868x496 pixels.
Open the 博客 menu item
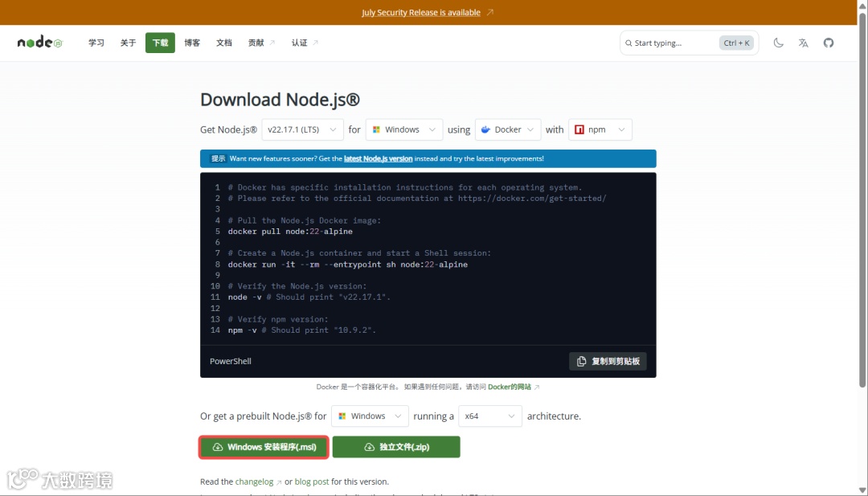point(192,43)
